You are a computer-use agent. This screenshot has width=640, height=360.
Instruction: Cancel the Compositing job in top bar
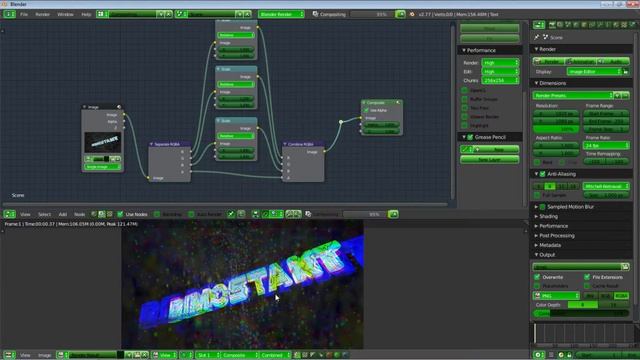point(400,14)
